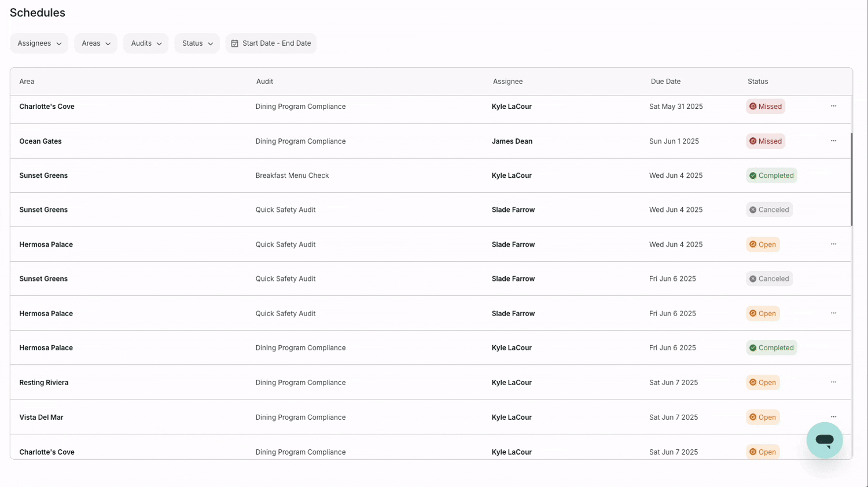
Task: Click Sunset Greens in the Breakfast Menu Check row
Action: click(43, 175)
